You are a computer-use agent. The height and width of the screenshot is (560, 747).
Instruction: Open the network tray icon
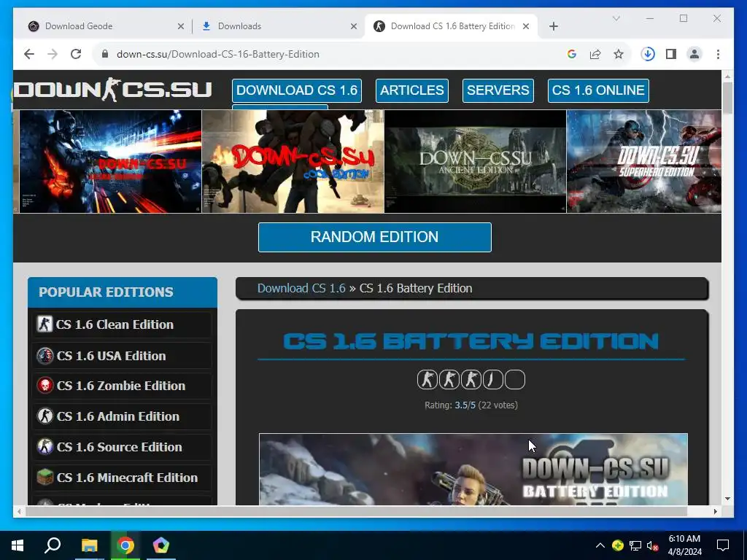point(635,545)
